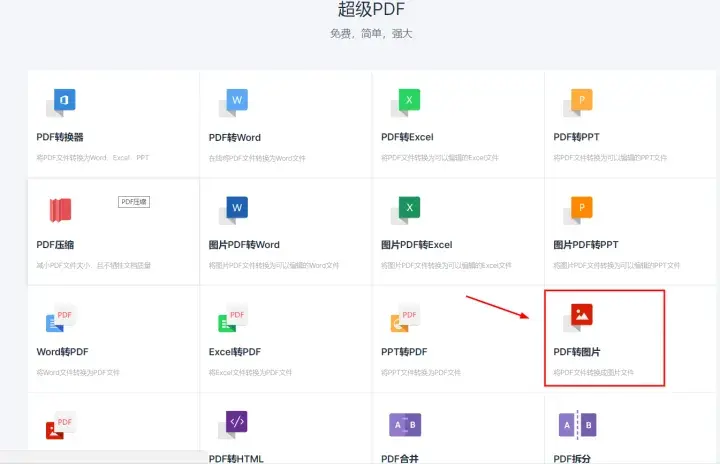
Task: Click the orange P icon for PDF转PPT
Action: (578, 102)
